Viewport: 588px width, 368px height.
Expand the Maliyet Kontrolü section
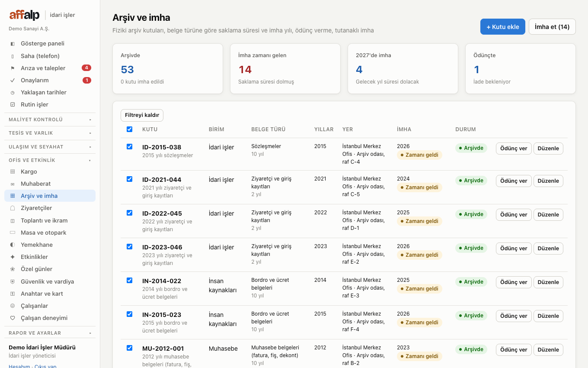pos(50,119)
